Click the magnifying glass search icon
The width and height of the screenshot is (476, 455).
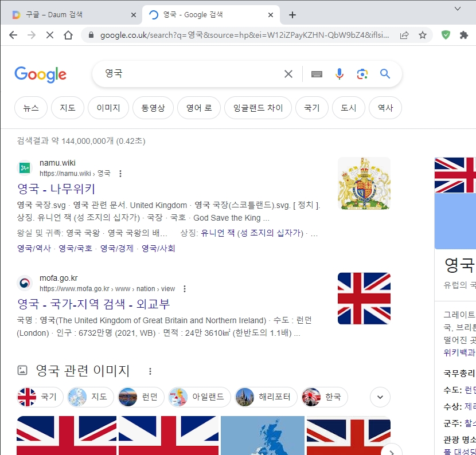(x=385, y=74)
